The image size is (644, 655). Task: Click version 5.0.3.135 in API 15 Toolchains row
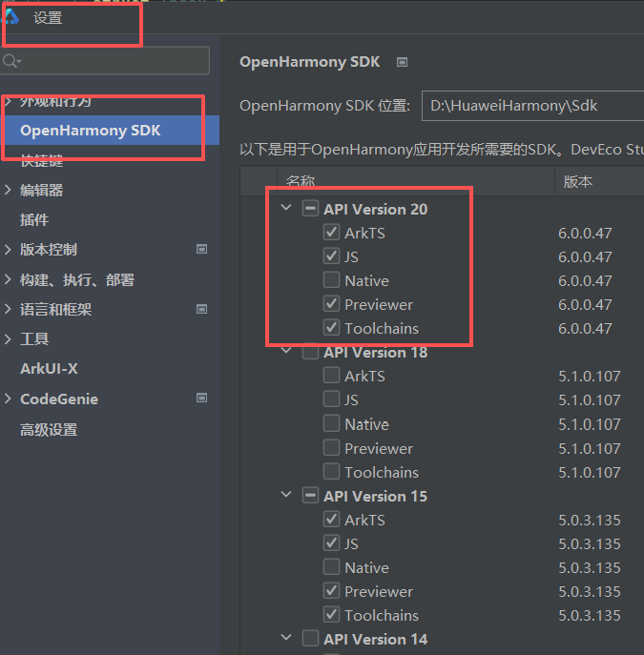point(590,615)
